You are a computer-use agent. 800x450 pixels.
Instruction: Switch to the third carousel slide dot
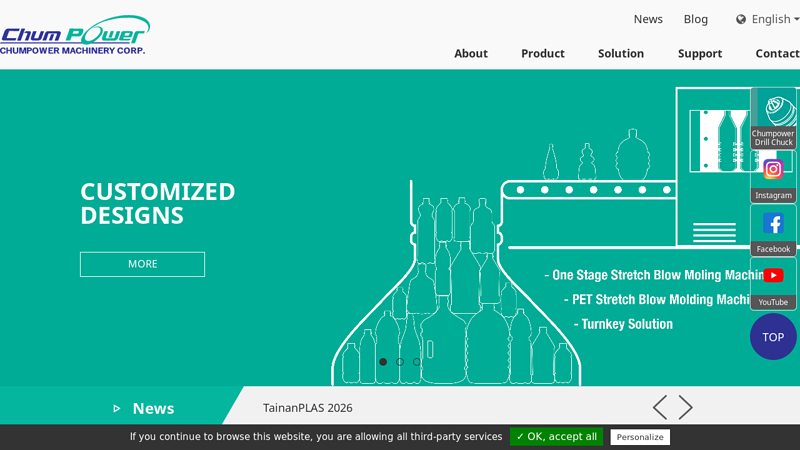coord(417,362)
